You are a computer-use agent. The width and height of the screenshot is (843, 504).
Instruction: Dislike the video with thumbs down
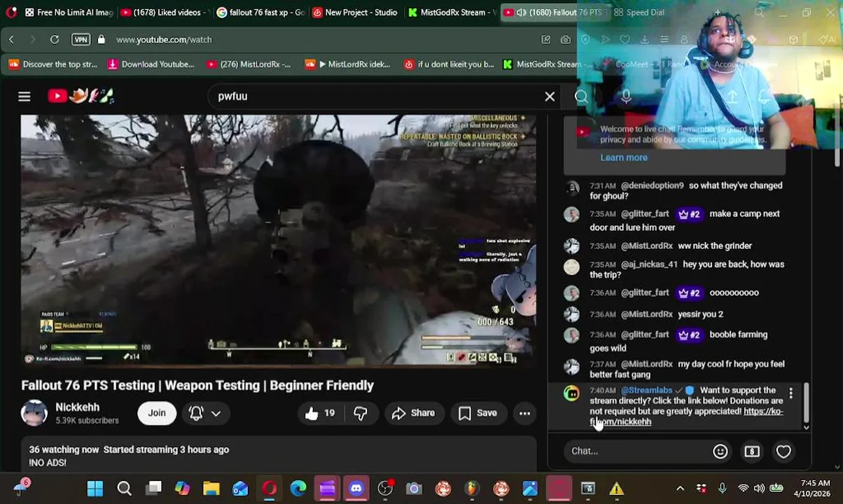pos(361,413)
